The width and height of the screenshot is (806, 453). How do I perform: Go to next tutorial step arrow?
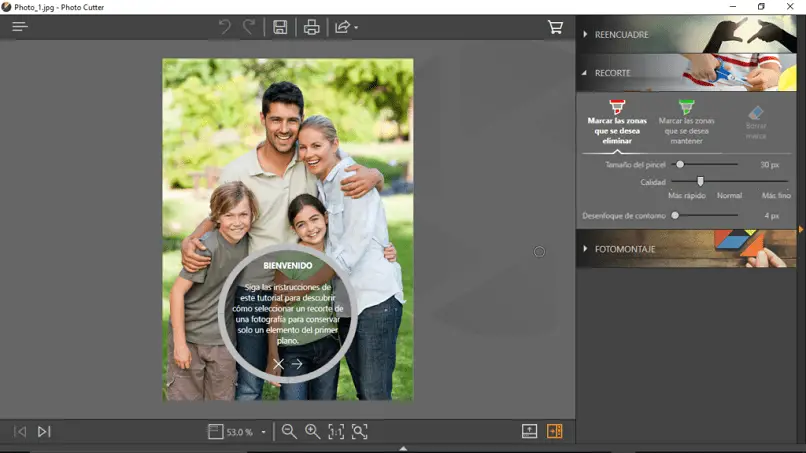pyautogui.click(x=297, y=364)
